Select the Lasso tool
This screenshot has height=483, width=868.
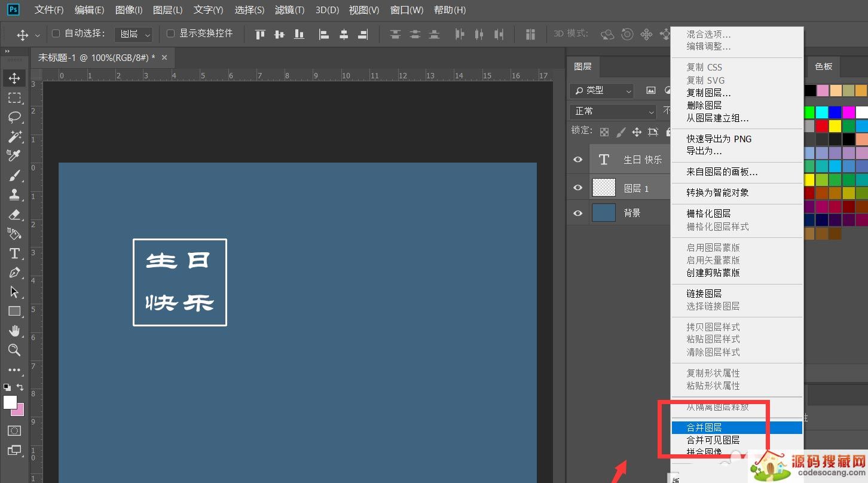(x=14, y=117)
